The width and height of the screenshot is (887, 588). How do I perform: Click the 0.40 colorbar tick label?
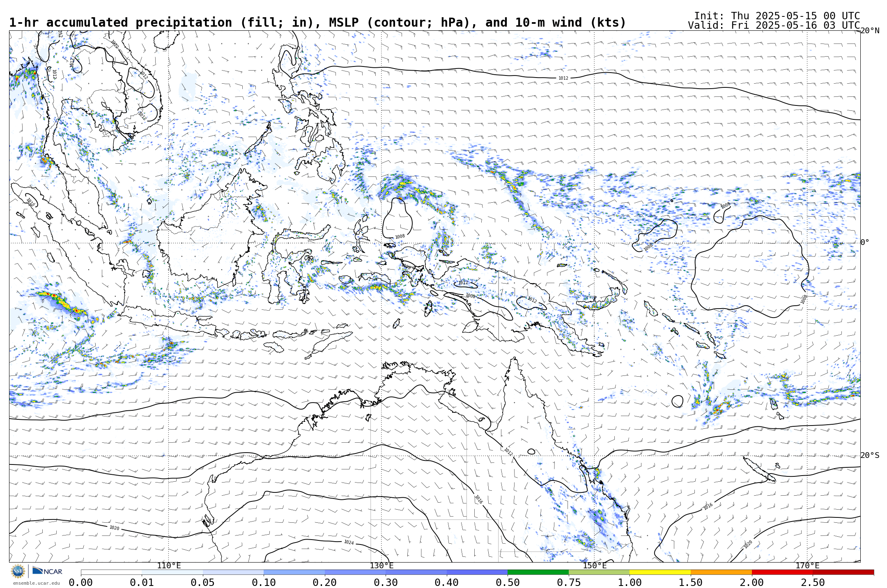click(x=447, y=583)
